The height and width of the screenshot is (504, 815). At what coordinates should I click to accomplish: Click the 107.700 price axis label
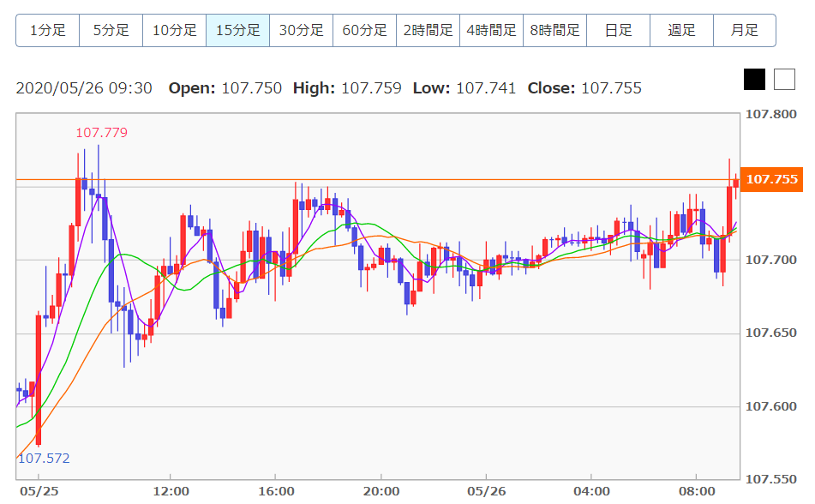click(771, 260)
